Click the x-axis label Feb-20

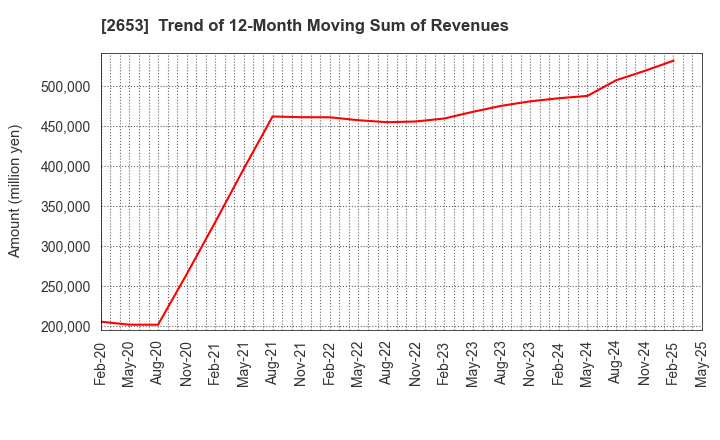(x=100, y=364)
